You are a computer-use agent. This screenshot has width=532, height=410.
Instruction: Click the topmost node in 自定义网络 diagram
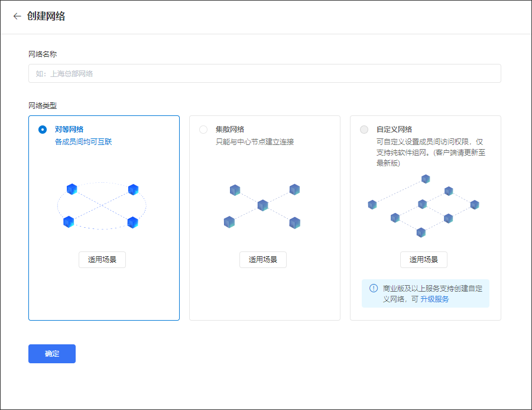(426, 179)
